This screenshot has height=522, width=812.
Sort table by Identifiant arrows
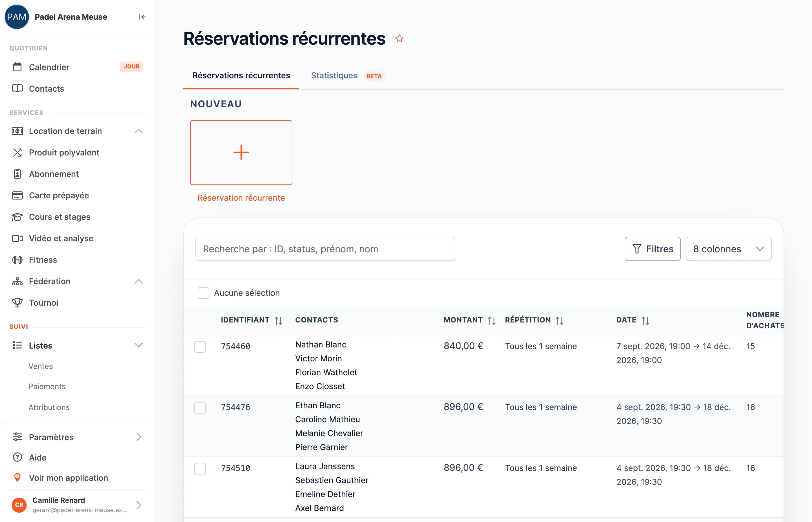pos(279,320)
